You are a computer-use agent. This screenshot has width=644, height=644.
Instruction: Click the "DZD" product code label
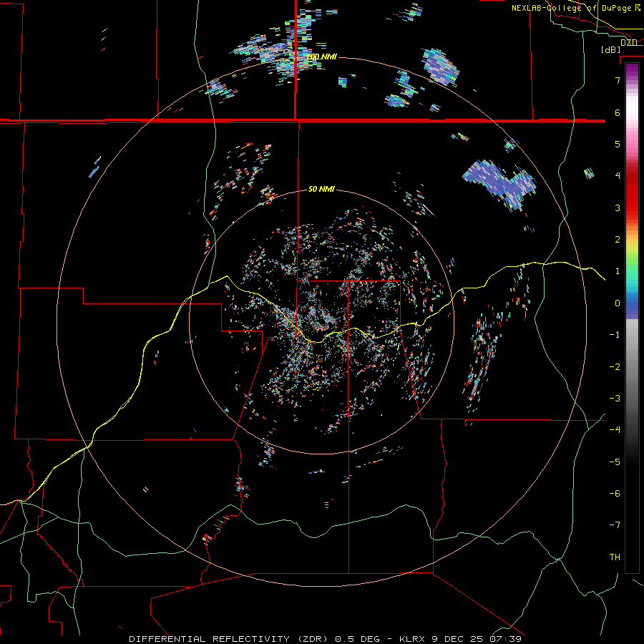[x=628, y=43]
